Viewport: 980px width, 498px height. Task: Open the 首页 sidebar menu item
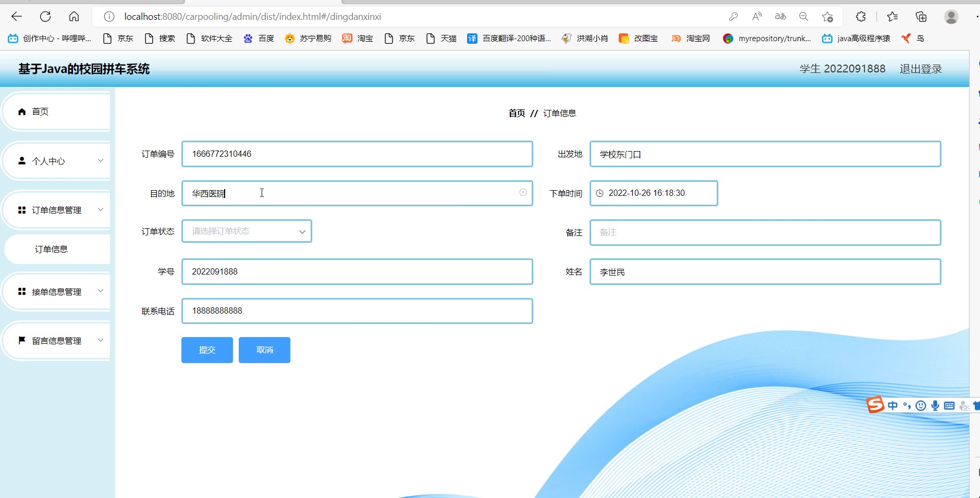pyautogui.click(x=56, y=111)
